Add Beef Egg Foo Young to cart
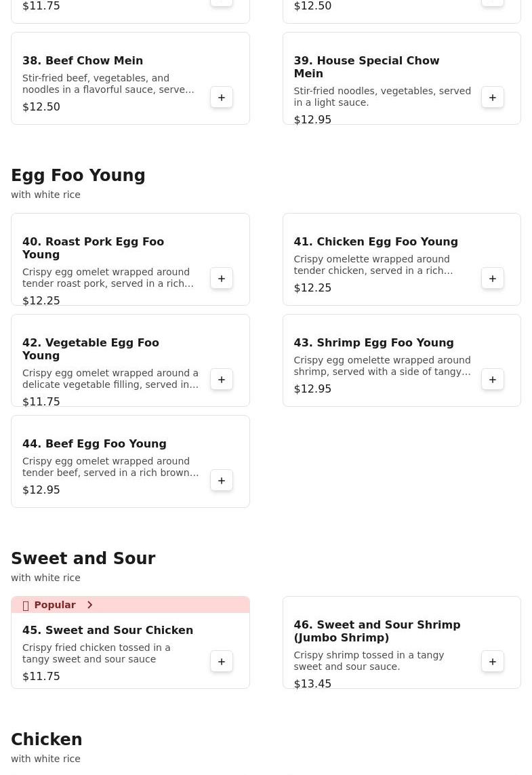Screen dimensions: 532x775 point(222,481)
